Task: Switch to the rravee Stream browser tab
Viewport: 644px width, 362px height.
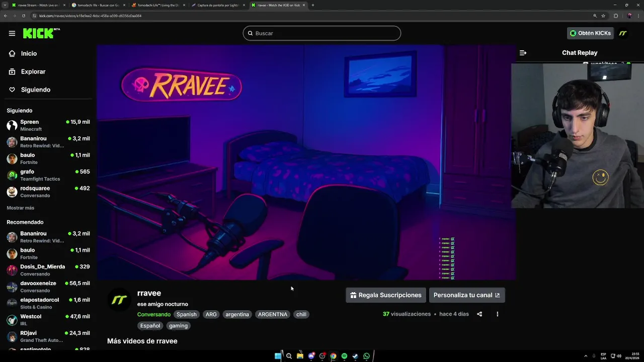Action: point(38,5)
